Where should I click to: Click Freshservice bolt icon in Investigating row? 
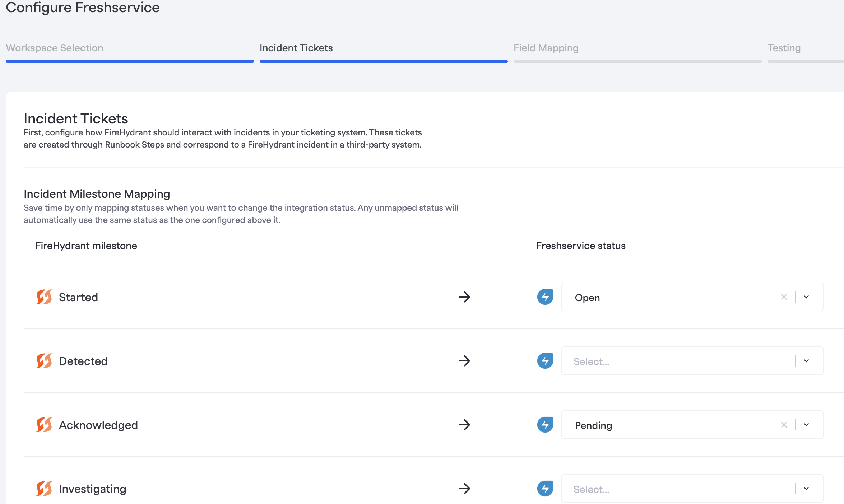545,489
